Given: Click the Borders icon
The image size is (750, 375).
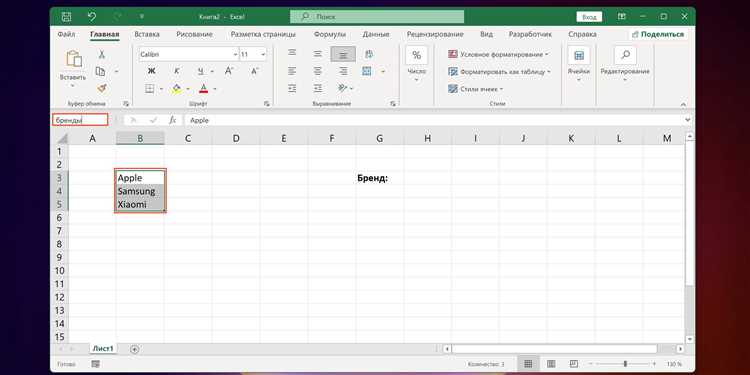Looking at the screenshot, I should (150, 89).
